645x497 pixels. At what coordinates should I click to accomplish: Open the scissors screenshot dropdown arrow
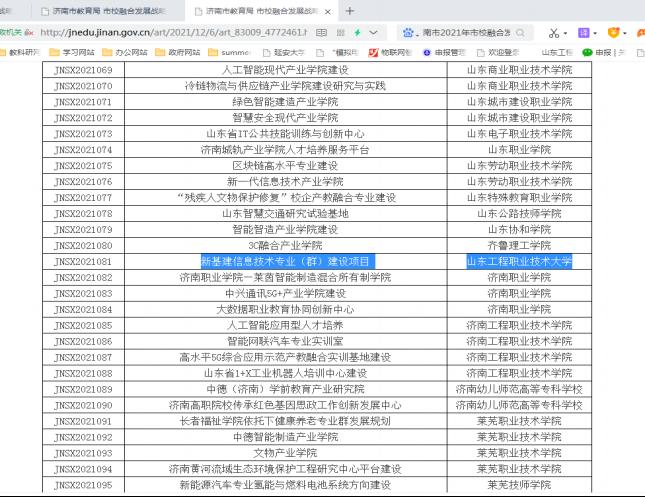point(567,32)
